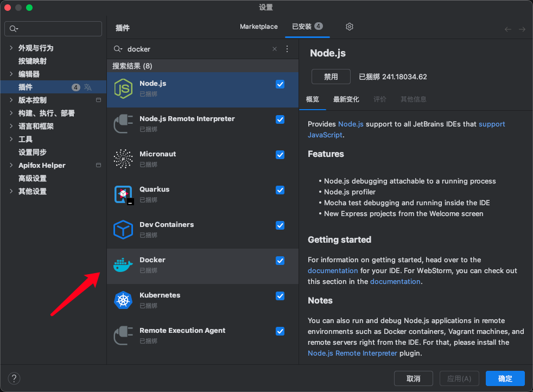
Task: Click the 禁用 disable button
Action: coord(331,77)
